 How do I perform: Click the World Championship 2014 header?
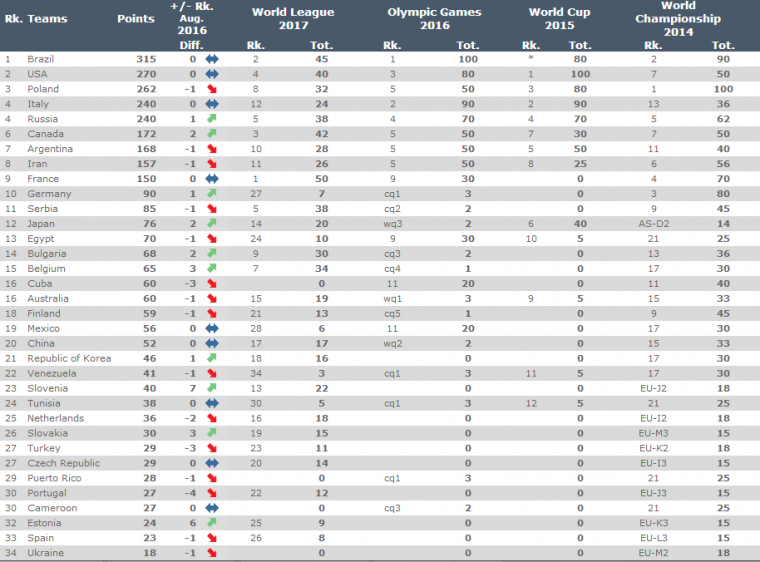point(678,19)
